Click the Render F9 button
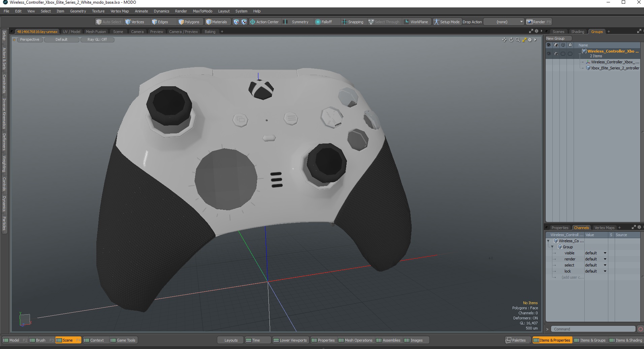This screenshot has width=644, height=349. (x=539, y=22)
